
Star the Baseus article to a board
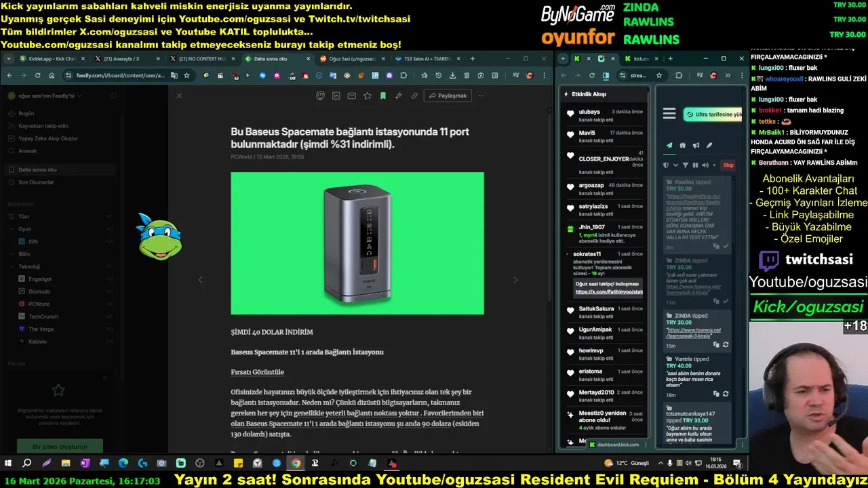click(x=368, y=96)
